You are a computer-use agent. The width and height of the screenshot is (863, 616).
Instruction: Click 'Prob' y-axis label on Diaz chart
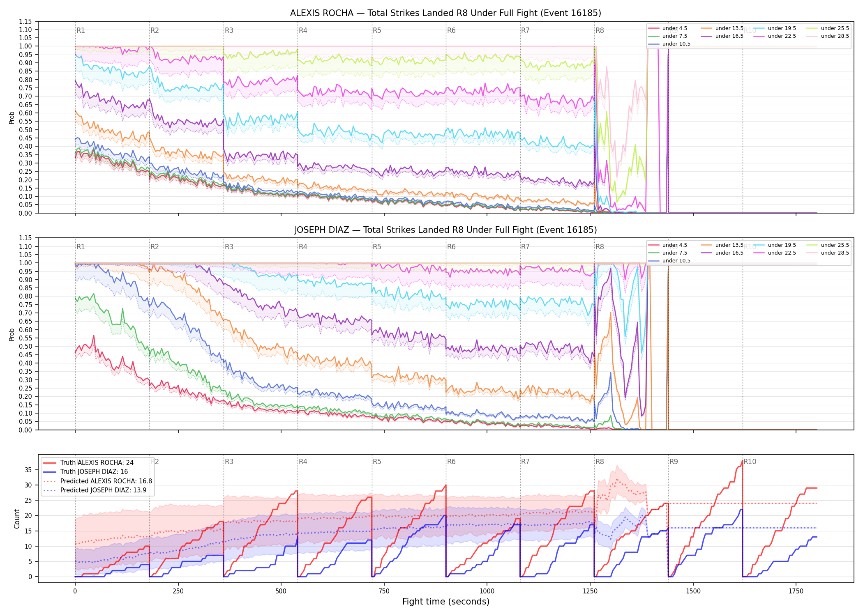12,334
